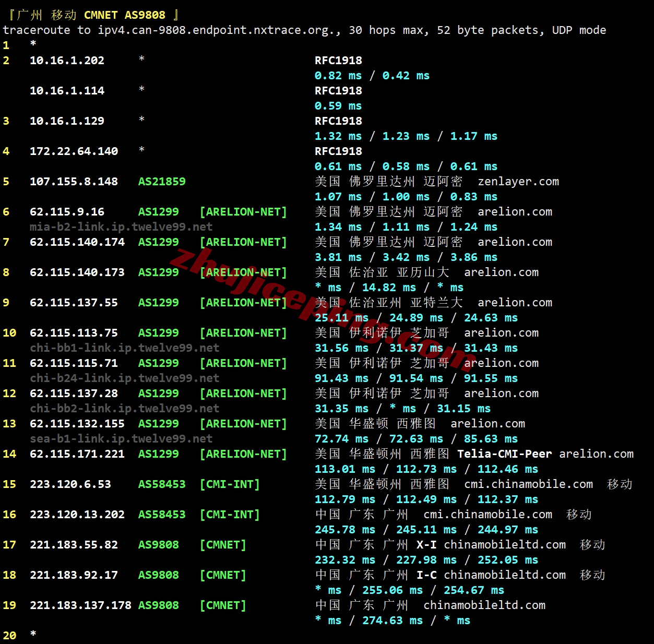Click the IP address 62.115.113.75

tap(74, 333)
